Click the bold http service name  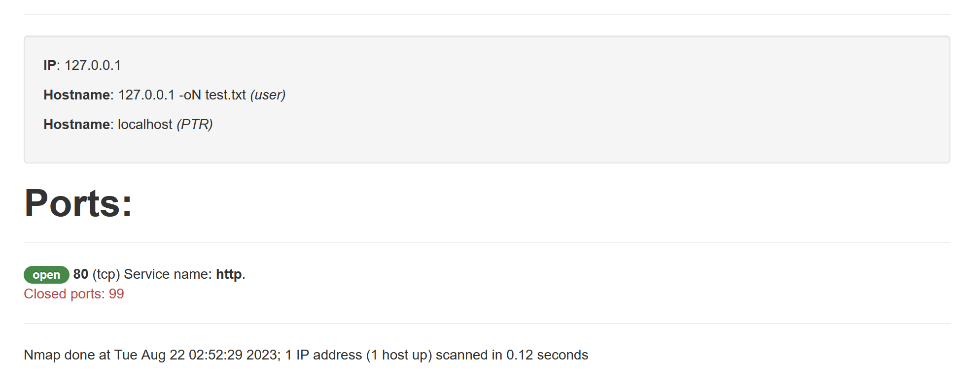pyautogui.click(x=229, y=274)
